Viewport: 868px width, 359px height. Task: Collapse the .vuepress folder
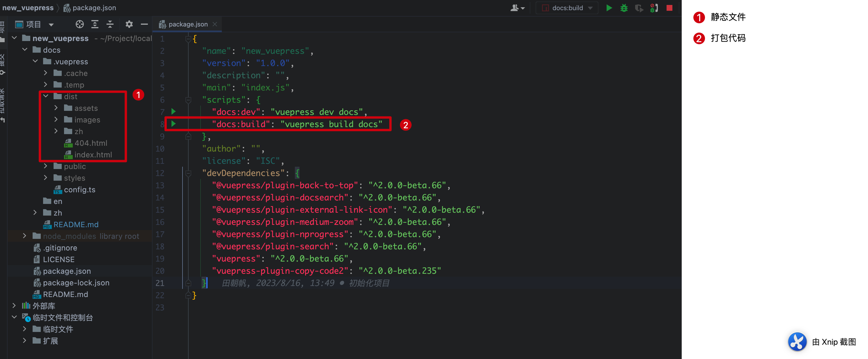[35, 61]
